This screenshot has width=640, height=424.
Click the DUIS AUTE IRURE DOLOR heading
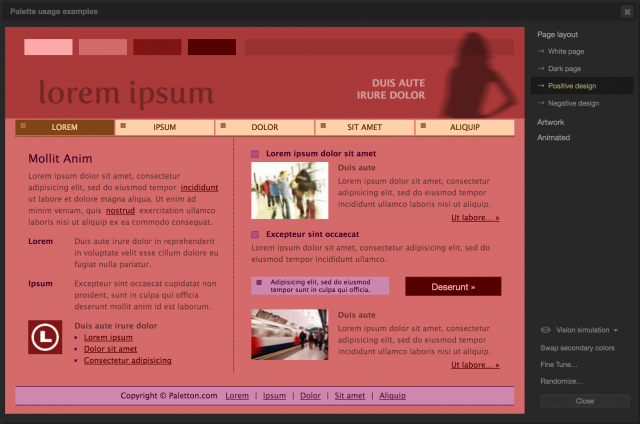(x=391, y=89)
